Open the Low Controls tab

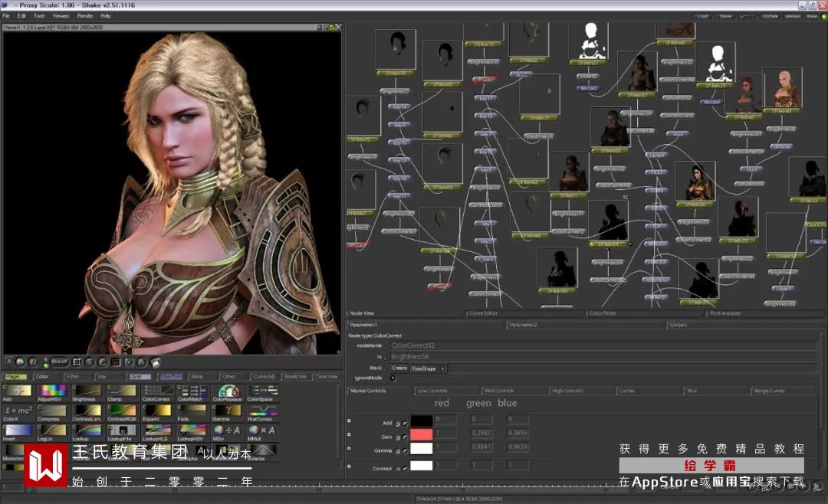tap(447, 391)
